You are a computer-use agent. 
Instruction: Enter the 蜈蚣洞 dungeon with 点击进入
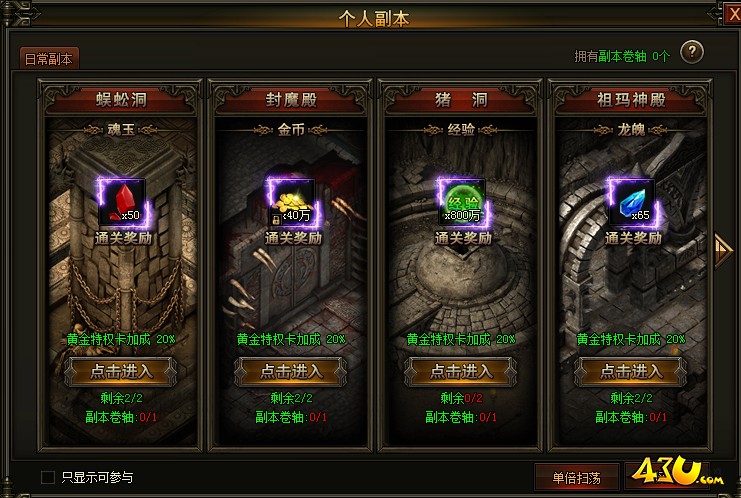click(121, 372)
